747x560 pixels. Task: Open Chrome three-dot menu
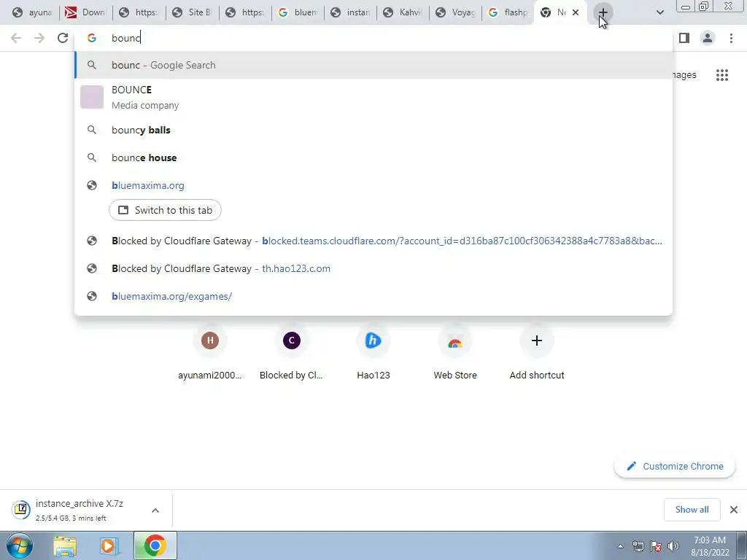point(731,38)
